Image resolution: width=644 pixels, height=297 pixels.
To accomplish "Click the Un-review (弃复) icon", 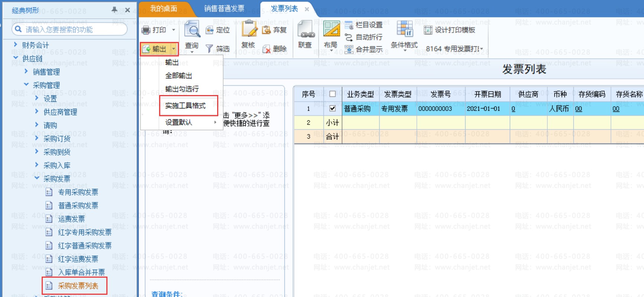I will click(266, 30).
